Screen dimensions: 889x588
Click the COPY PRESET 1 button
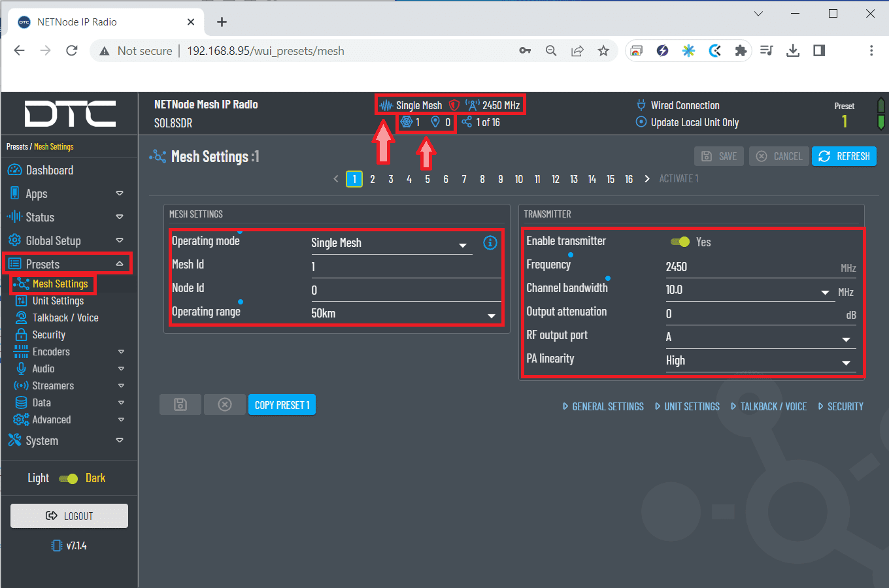pyautogui.click(x=282, y=405)
